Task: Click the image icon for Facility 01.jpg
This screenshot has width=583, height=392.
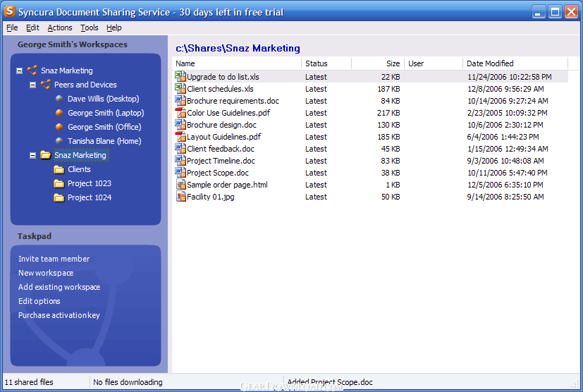Action: click(x=180, y=197)
